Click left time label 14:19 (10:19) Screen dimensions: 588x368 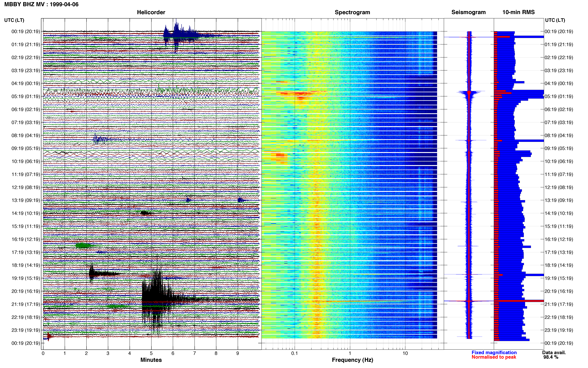point(26,213)
